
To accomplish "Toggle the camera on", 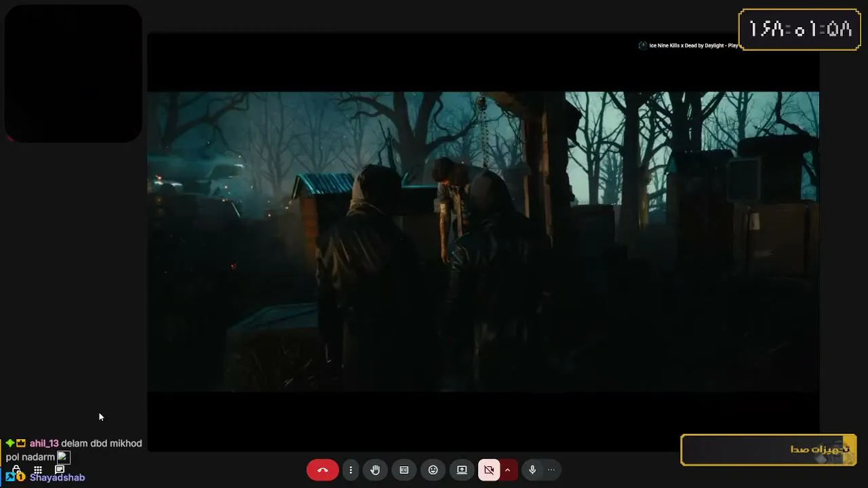I will tap(489, 470).
